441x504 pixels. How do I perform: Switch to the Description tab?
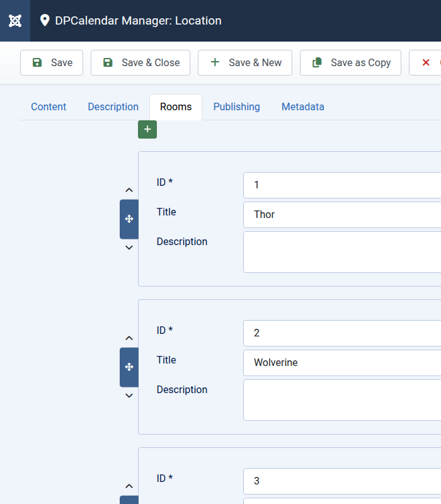coord(113,107)
